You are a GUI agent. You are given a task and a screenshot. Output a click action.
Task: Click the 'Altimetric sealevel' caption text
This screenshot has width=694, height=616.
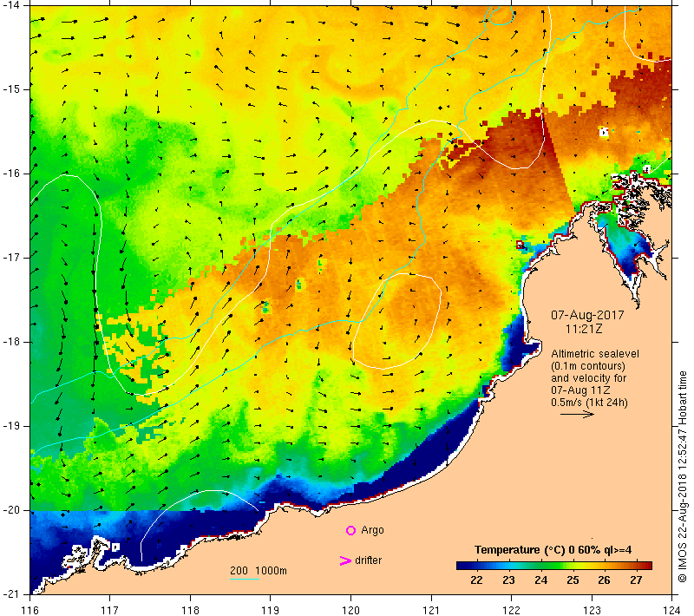point(595,354)
